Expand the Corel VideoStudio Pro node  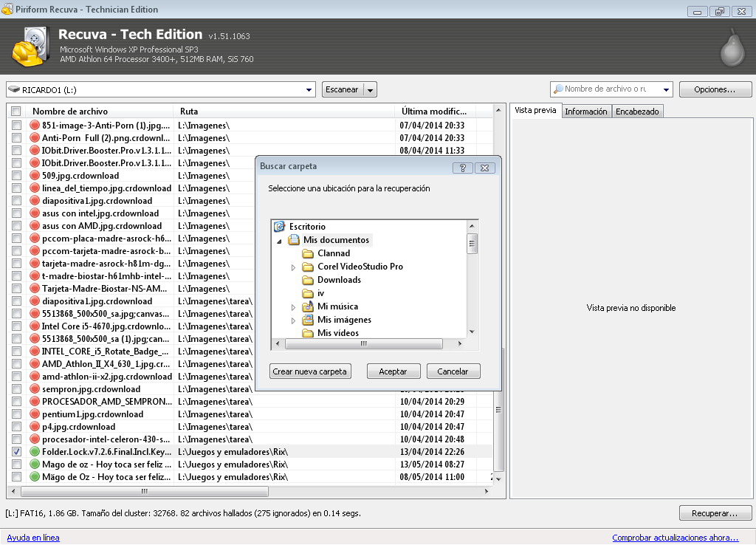[293, 267]
